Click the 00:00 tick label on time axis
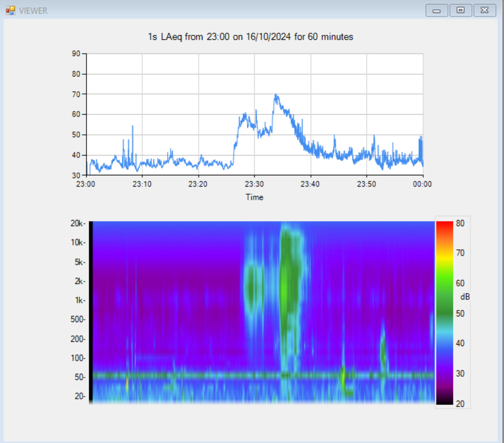Viewport: 504px width, 443px height. (422, 184)
